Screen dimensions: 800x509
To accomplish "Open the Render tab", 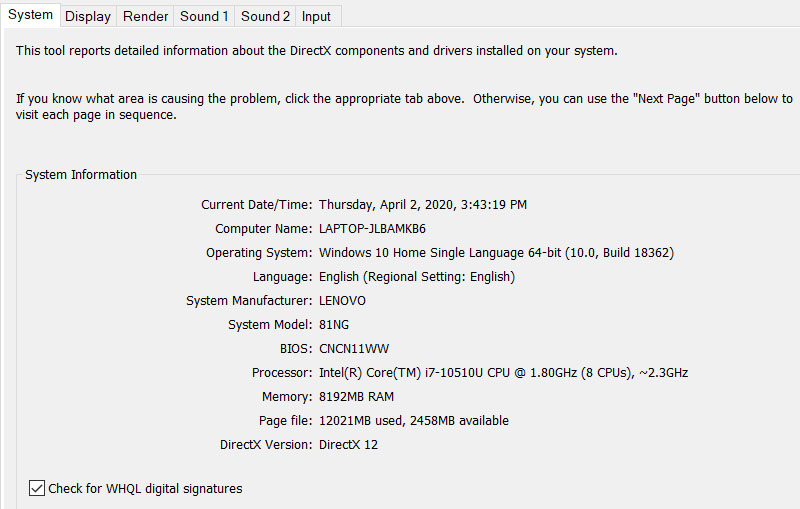I will 145,16.
